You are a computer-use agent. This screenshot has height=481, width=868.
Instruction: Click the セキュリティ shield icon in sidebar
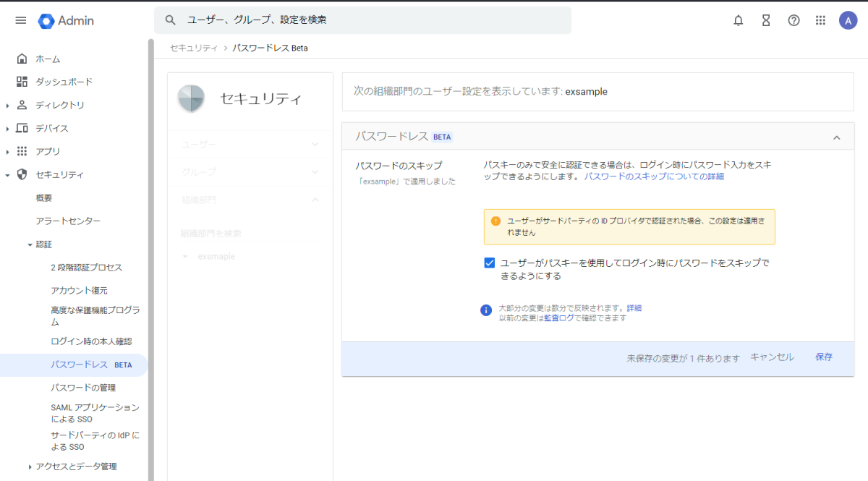[22, 174]
